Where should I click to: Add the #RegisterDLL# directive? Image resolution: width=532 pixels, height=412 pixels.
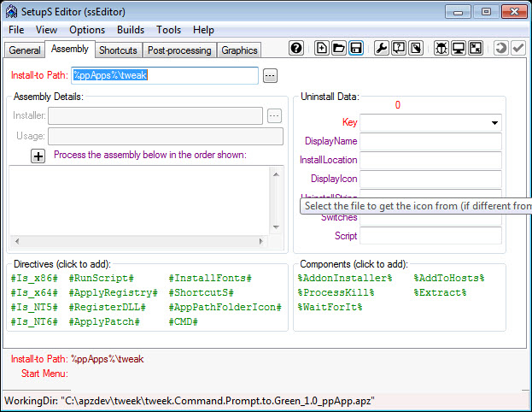click(108, 308)
